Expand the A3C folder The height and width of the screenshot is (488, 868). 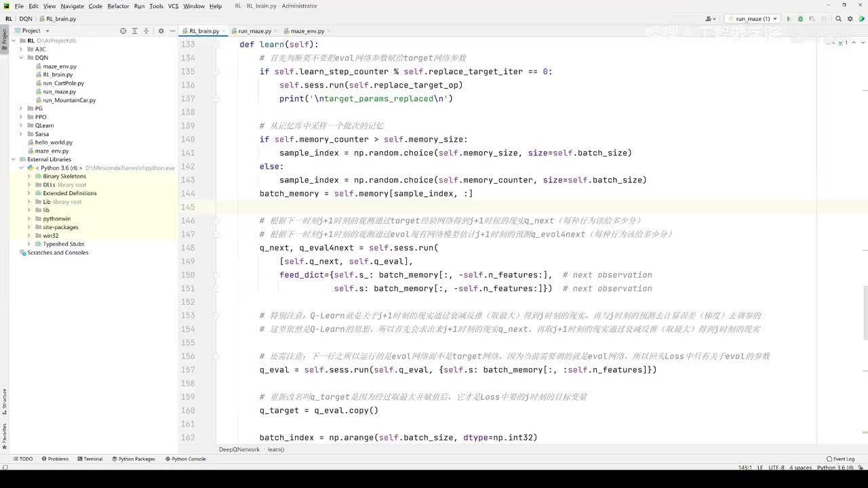pos(21,49)
